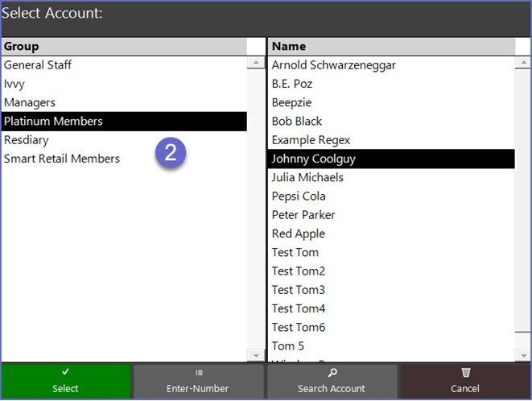Click the green Select checkmark icon
The height and width of the screenshot is (401, 532).
(x=65, y=373)
